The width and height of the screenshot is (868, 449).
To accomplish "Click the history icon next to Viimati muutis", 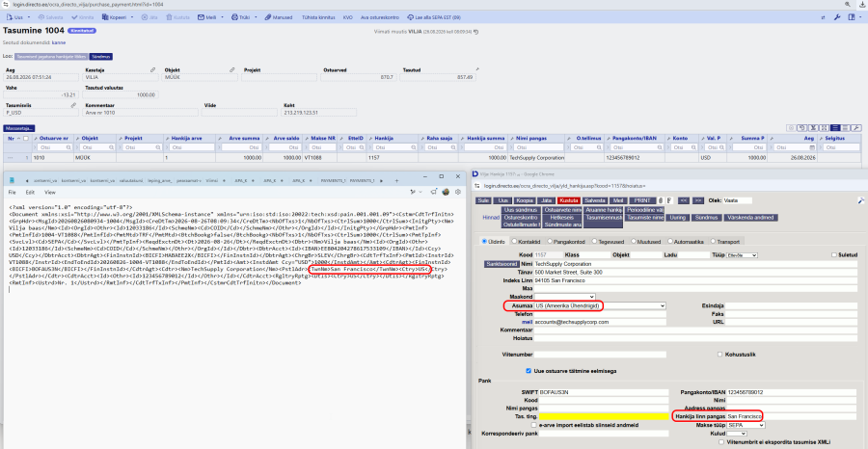I will [x=476, y=32].
